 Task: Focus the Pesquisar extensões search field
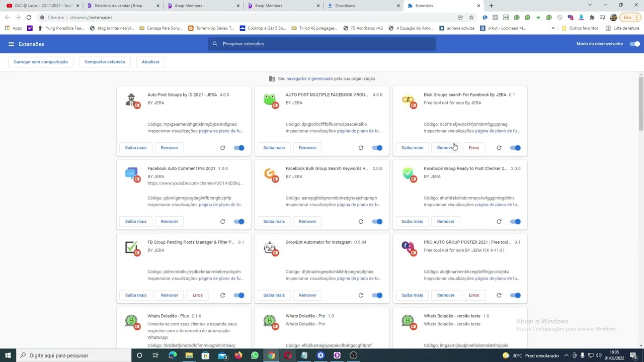pyautogui.click(x=322, y=44)
